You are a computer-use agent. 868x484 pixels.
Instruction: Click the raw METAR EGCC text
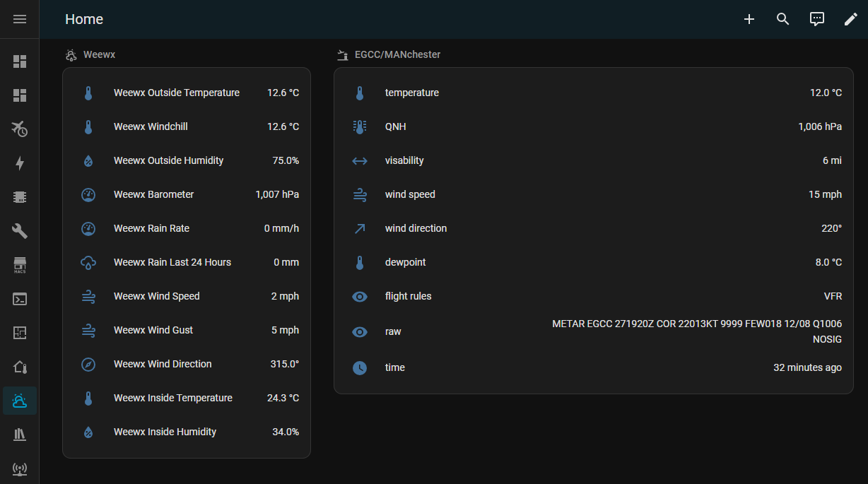point(697,331)
